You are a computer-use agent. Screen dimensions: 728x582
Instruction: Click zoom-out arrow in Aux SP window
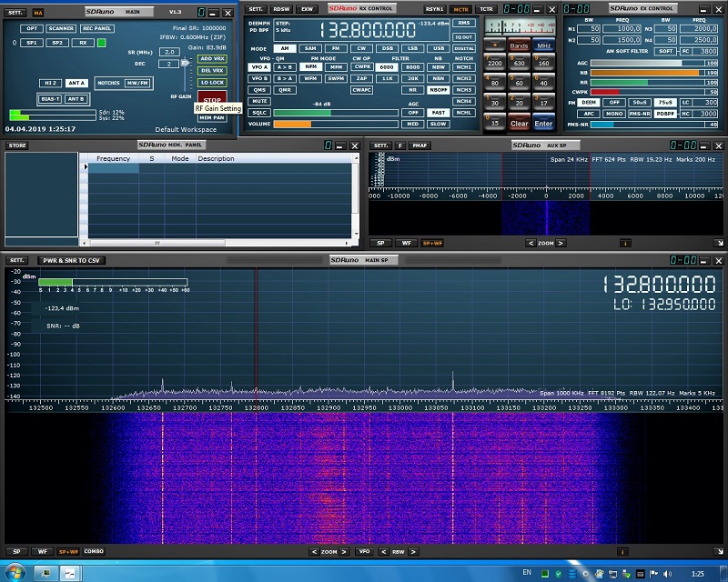click(531, 243)
